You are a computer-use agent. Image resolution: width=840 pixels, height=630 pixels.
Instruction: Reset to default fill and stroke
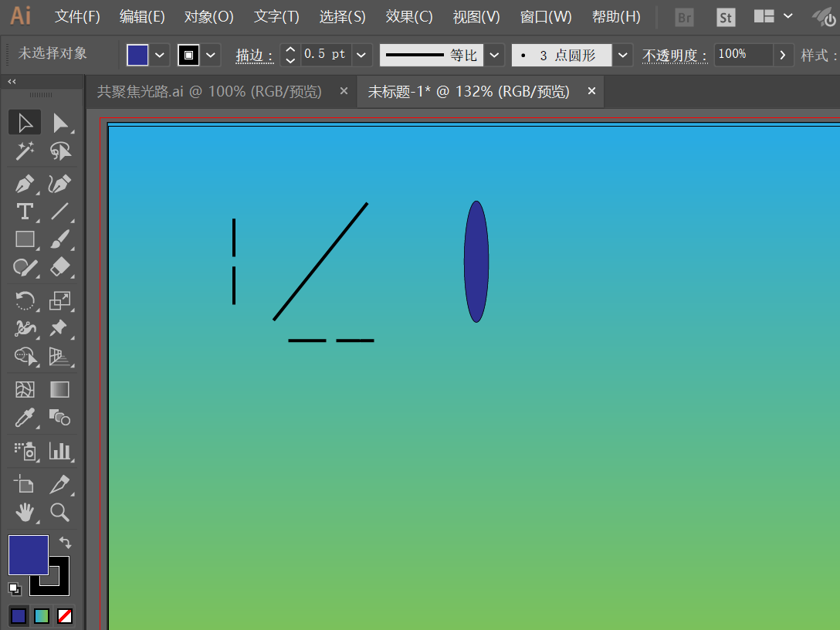(15, 589)
